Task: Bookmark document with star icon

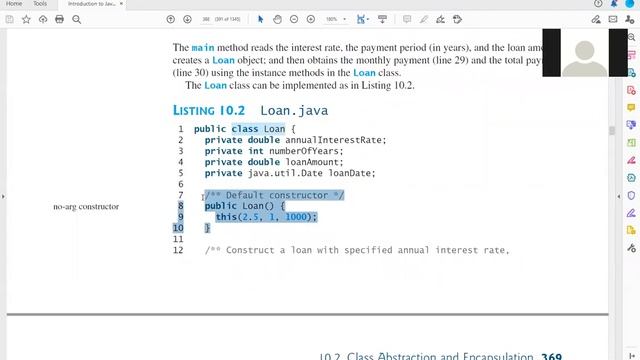Action: 26,19
